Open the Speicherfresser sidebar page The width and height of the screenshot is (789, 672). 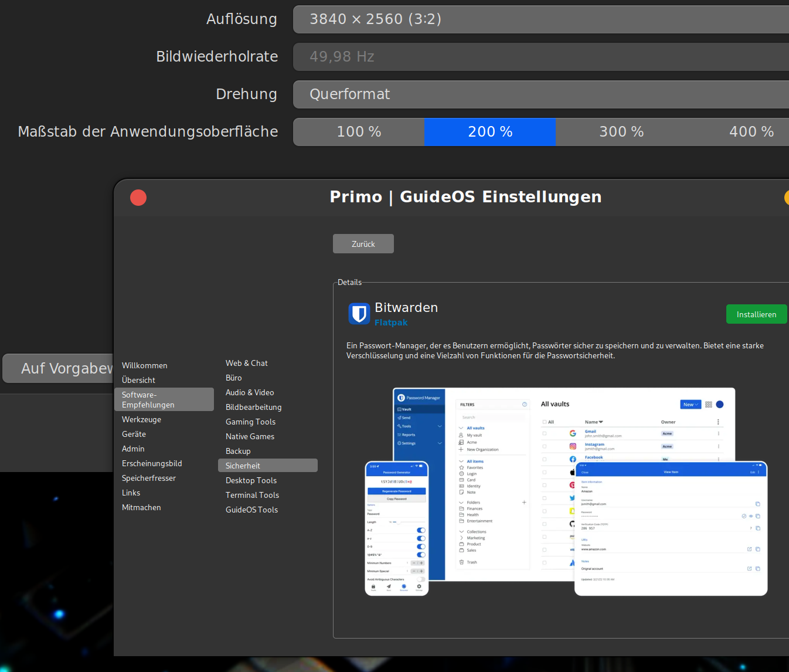pos(149,478)
